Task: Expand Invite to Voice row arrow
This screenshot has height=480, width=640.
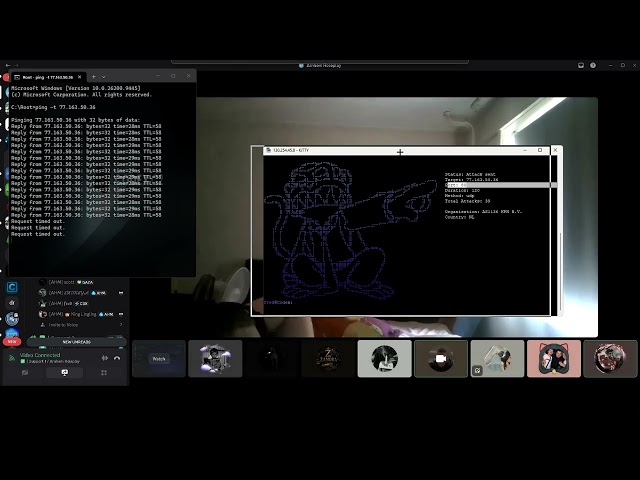Action: (121, 325)
